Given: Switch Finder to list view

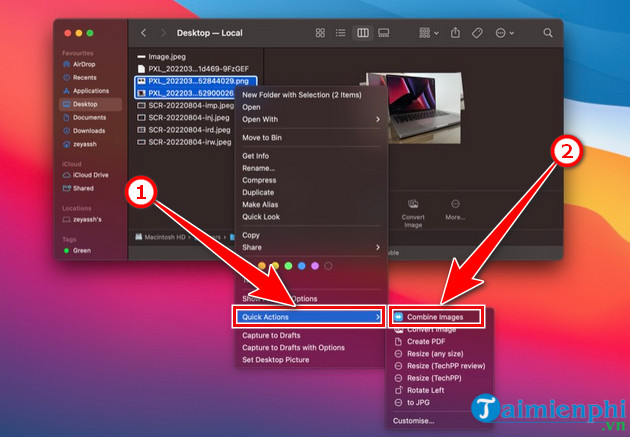Looking at the screenshot, I should [x=341, y=33].
